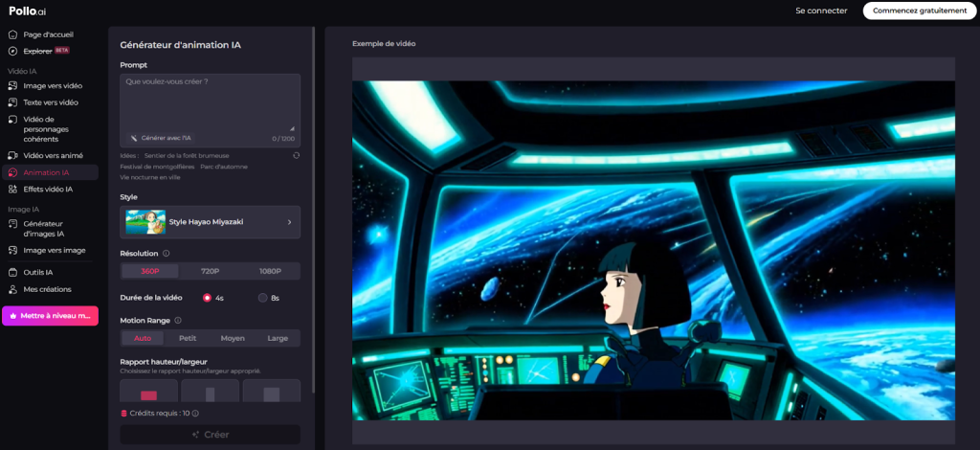980x450 pixels.
Task: Open Explorer BETA page
Action: pyautogui.click(x=50, y=51)
